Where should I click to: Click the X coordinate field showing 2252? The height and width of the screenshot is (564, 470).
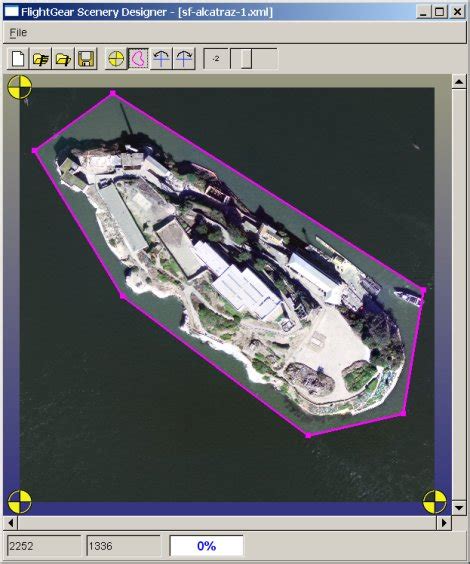(44, 546)
